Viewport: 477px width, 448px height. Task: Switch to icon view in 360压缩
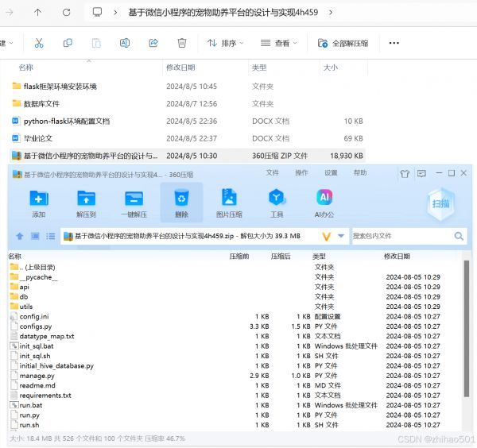pyautogui.click(x=35, y=236)
